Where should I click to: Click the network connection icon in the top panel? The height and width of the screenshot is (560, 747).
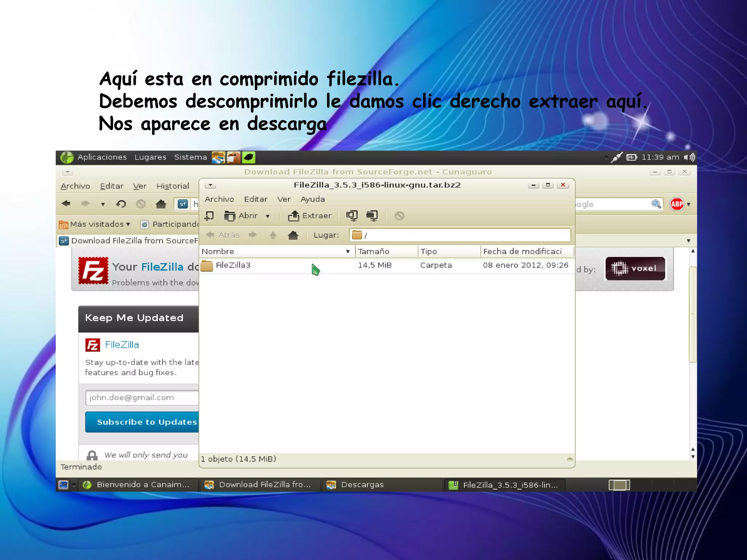(x=616, y=157)
